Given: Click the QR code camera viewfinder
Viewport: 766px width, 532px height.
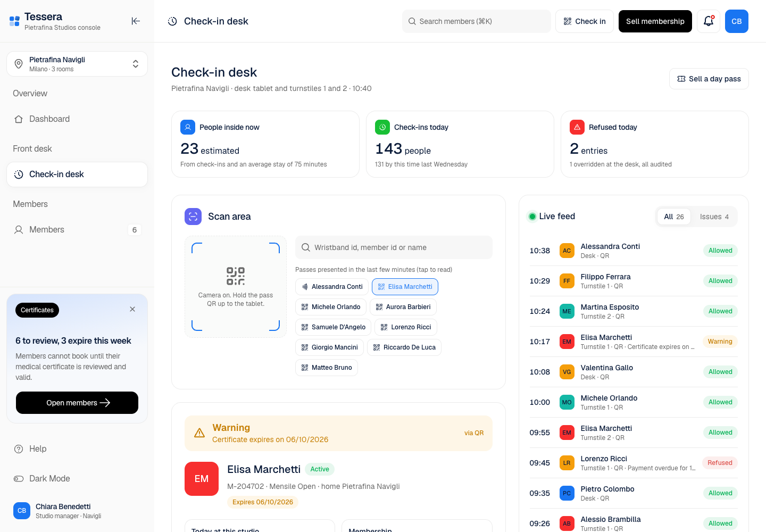Looking at the screenshot, I should point(236,287).
